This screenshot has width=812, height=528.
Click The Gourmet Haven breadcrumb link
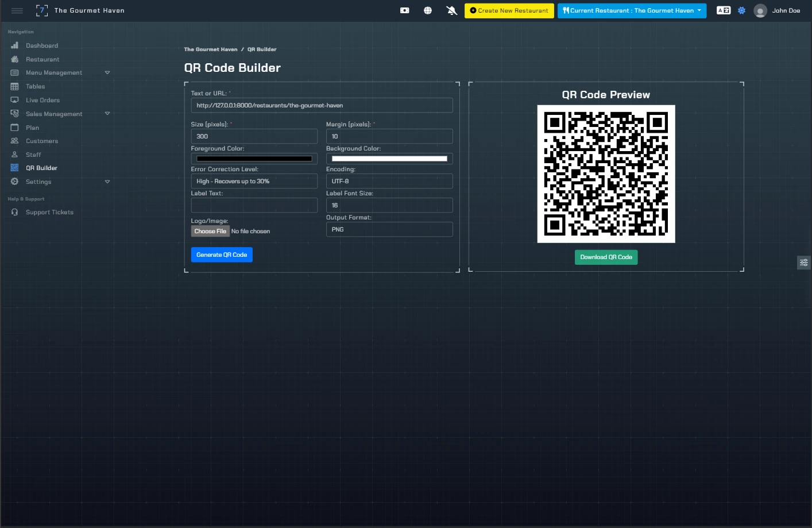click(x=211, y=49)
